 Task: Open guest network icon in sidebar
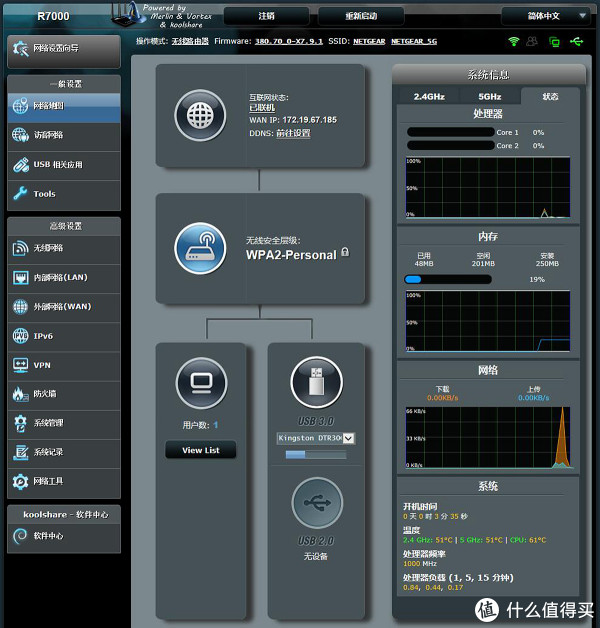[20, 135]
